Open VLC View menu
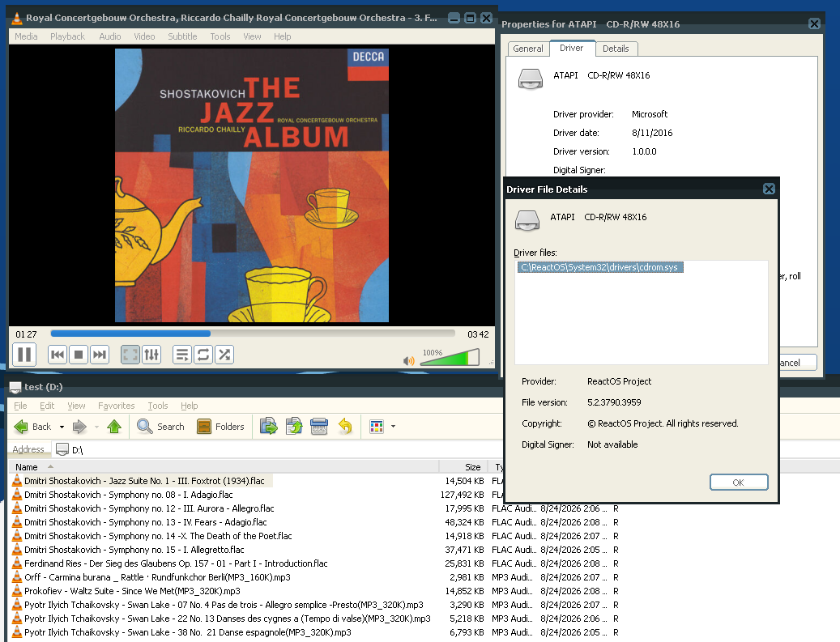This screenshot has height=642, width=840. coord(252,36)
